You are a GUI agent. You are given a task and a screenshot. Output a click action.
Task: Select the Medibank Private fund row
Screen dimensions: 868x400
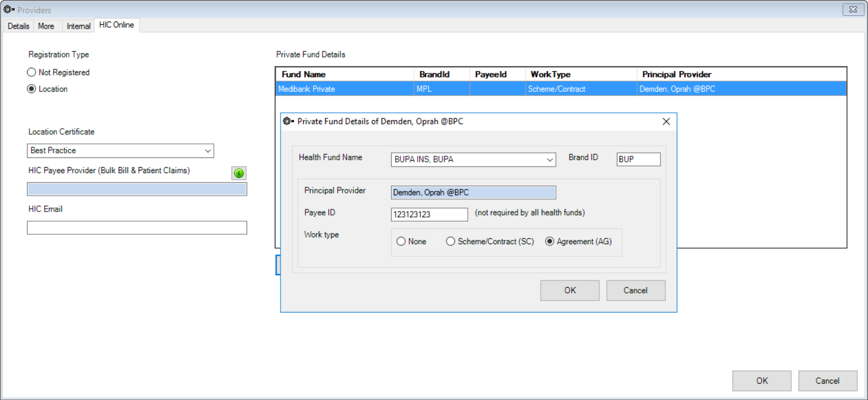[x=561, y=89]
